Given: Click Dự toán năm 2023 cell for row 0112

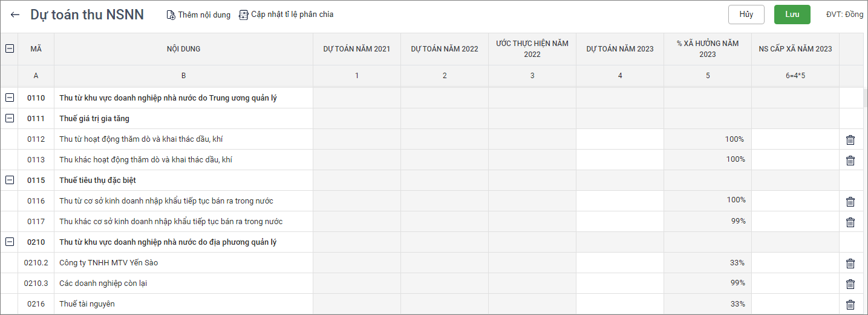Looking at the screenshot, I should point(619,139).
